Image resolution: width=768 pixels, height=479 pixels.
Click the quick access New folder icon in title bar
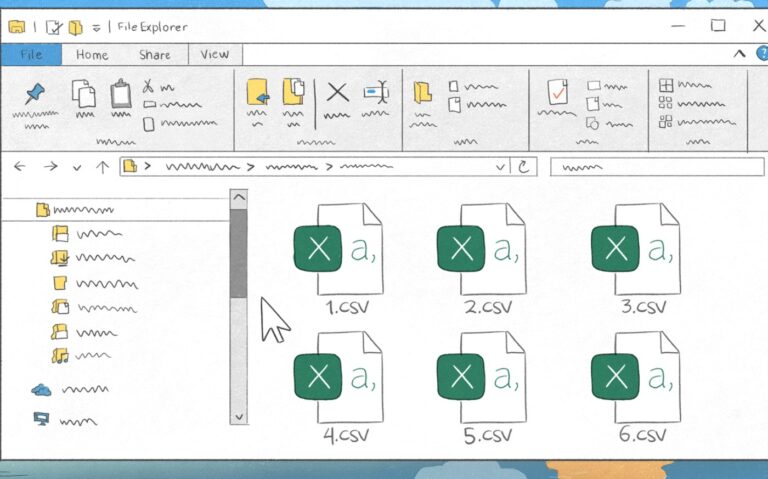(75, 27)
